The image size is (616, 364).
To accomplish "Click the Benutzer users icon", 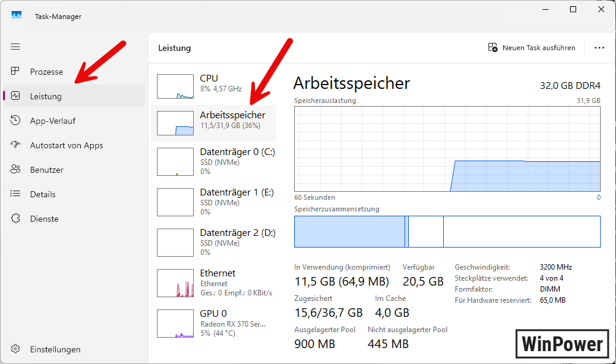I will pyautogui.click(x=15, y=169).
